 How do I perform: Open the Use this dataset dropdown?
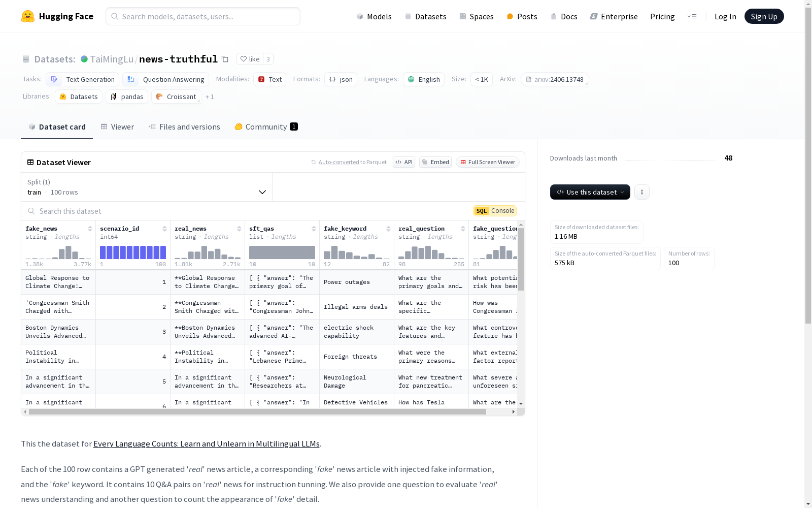(590, 192)
